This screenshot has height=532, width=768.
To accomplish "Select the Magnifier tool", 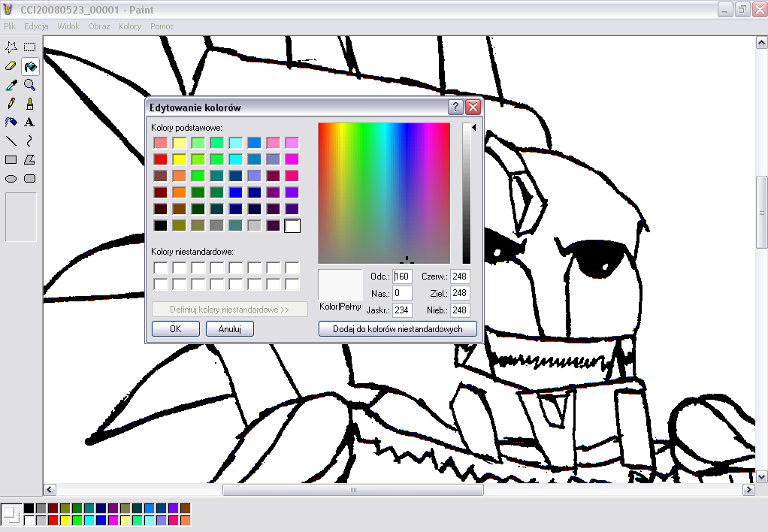I will coord(29,85).
